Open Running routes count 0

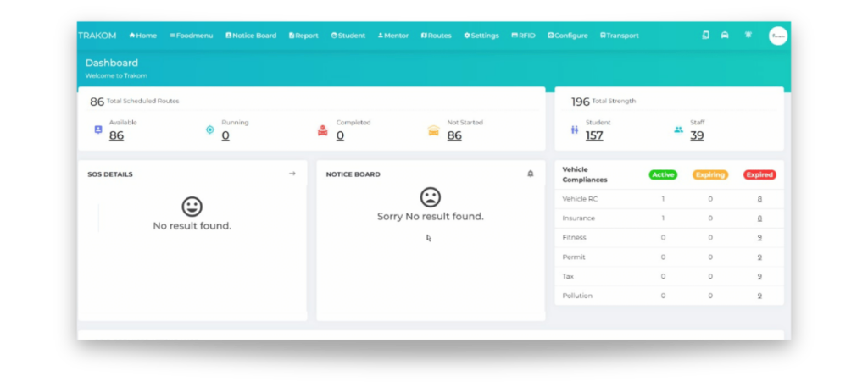click(225, 135)
